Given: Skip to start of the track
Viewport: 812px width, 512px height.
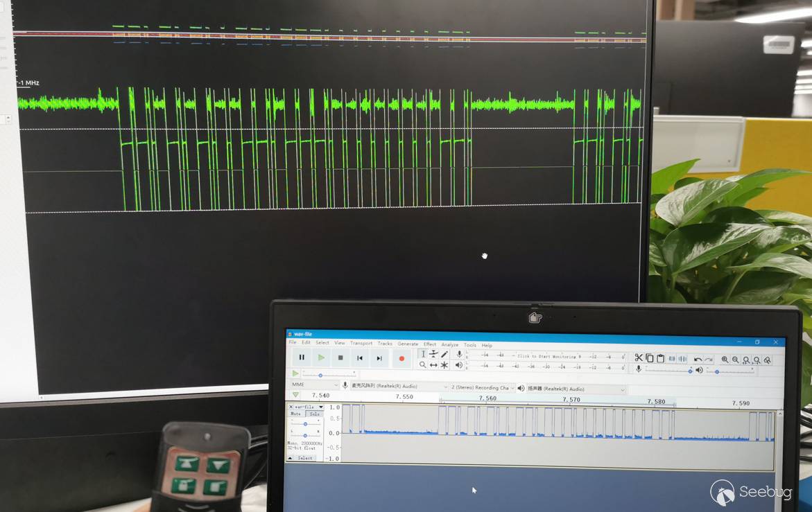Looking at the screenshot, I should [360, 358].
